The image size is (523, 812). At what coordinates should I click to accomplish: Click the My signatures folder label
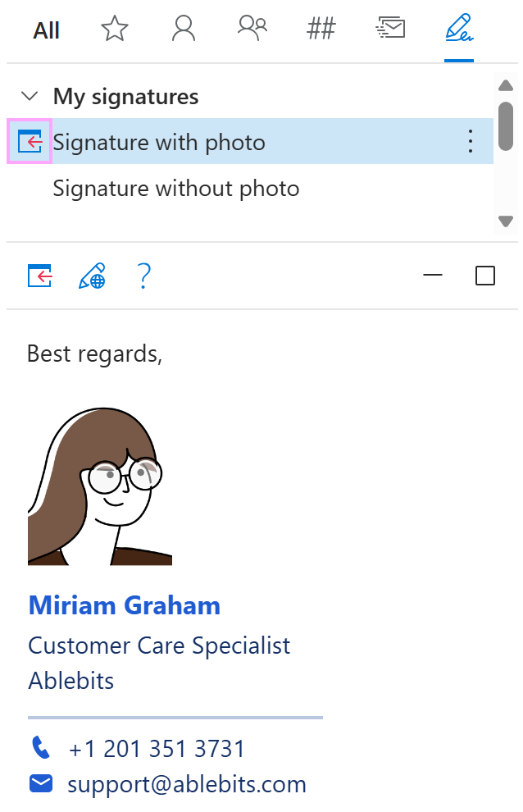[x=125, y=97]
